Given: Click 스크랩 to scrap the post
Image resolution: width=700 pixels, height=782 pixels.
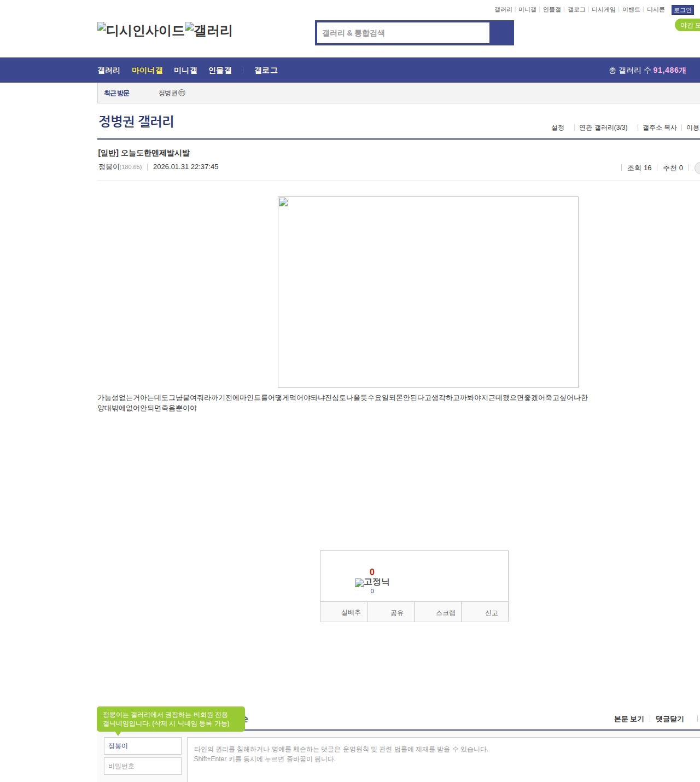Looking at the screenshot, I should coord(445,613).
